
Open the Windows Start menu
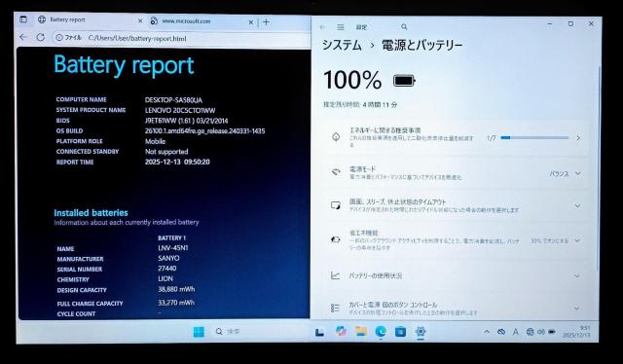(x=199, y=332)
